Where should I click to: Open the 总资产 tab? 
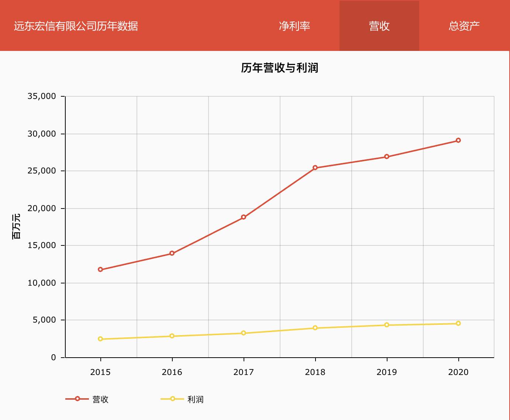[464, 26]
